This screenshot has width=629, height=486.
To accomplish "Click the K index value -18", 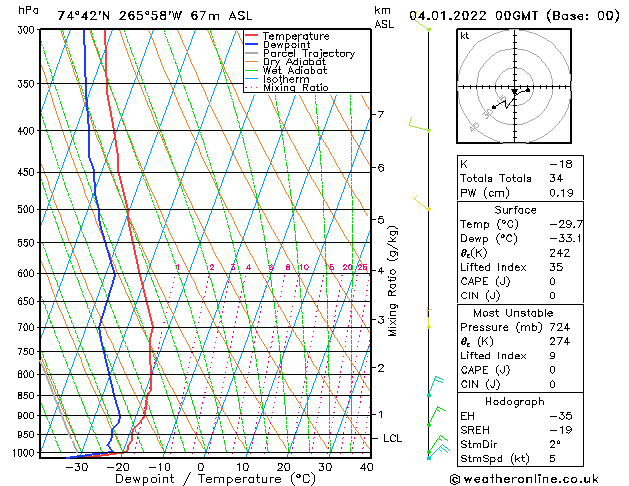I will [561, 164].
